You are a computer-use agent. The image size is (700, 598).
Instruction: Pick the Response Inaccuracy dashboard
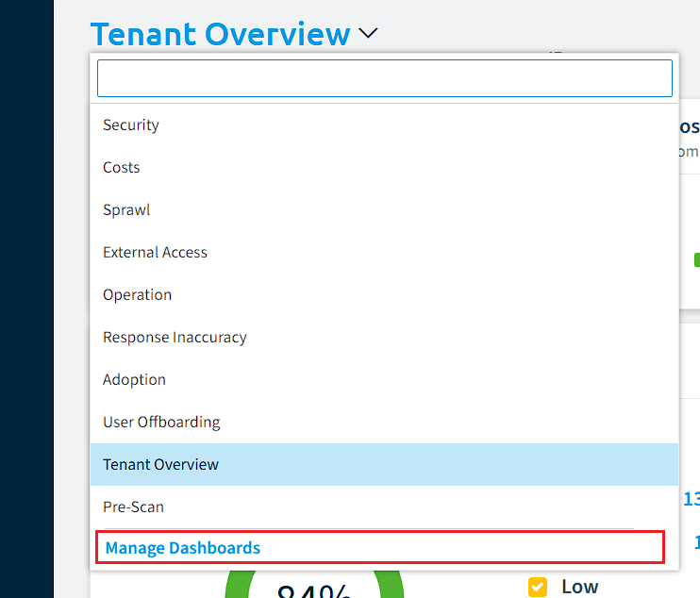tap(384, 337)
